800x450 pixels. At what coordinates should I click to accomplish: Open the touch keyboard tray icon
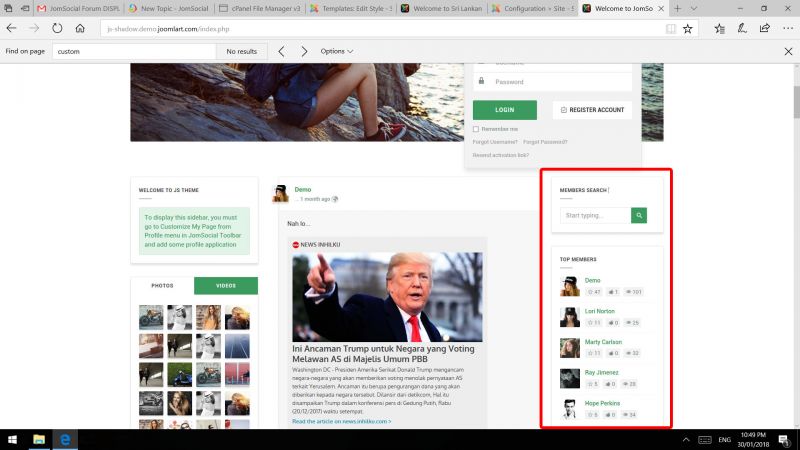705,440
